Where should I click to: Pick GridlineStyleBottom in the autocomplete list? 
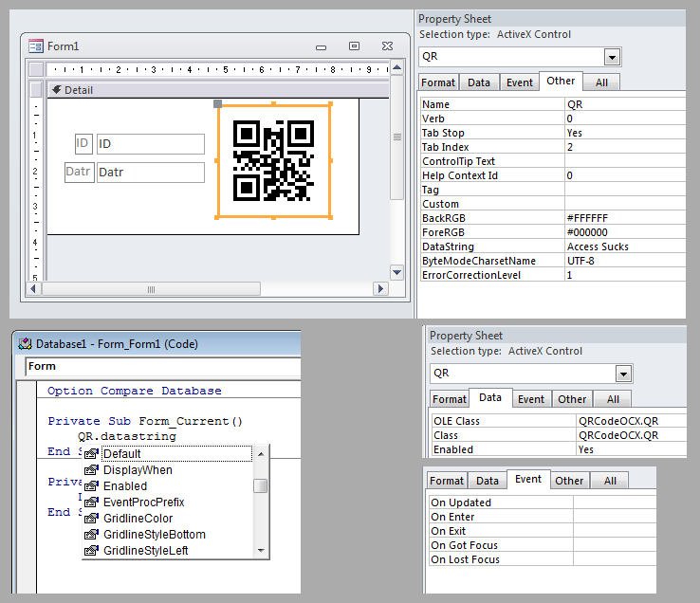pos(154,535)
